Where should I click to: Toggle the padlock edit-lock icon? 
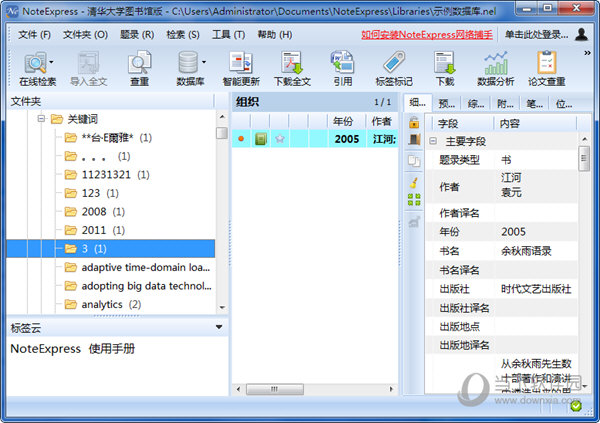pyautogui.click(x=414, y=122)
